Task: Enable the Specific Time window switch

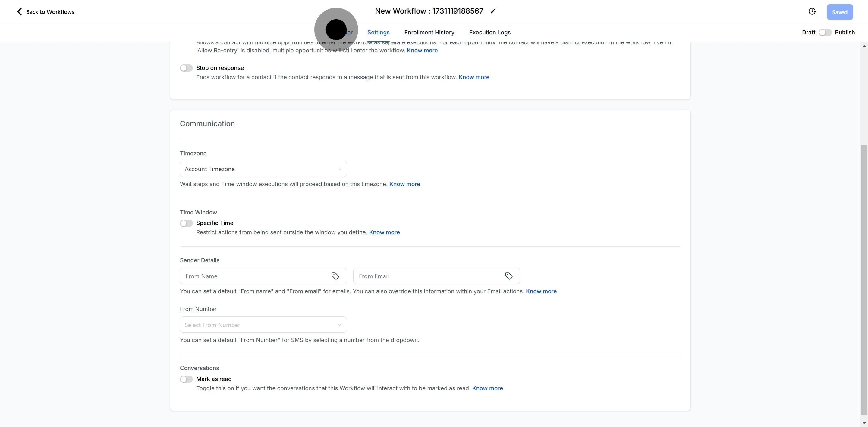Action: pyautogui.click(x=186, y=223)
